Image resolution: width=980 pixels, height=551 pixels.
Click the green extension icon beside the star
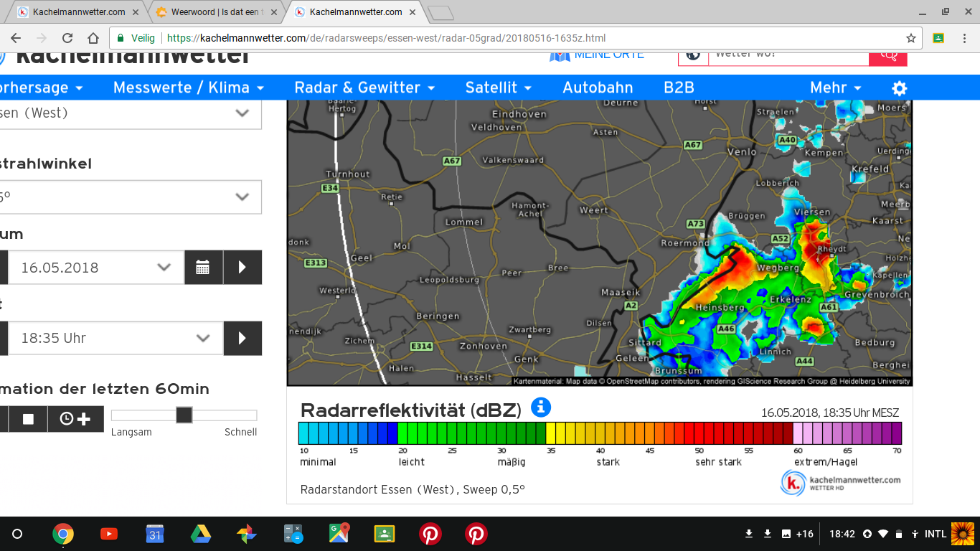(938, 38)
